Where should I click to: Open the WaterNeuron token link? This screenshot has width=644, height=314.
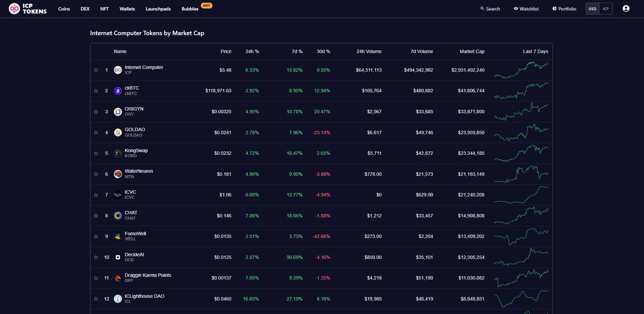point(139,171)
